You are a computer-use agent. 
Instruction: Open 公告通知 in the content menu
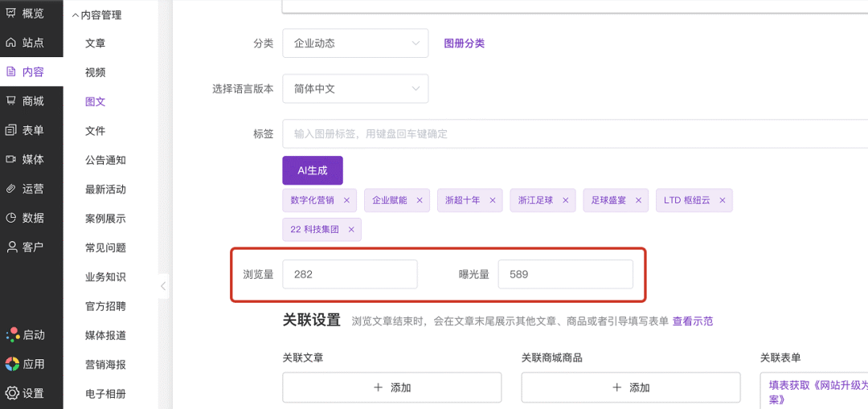tap(105, 160)
